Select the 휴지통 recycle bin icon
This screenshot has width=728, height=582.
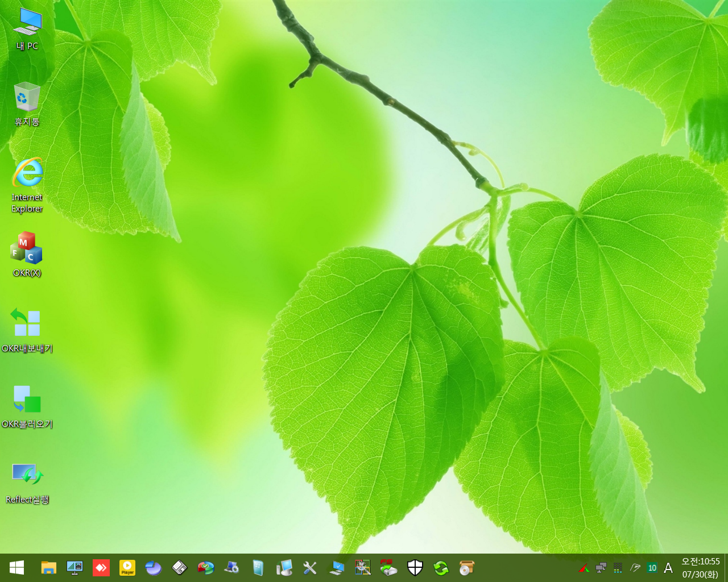click(x=27, y=104)
